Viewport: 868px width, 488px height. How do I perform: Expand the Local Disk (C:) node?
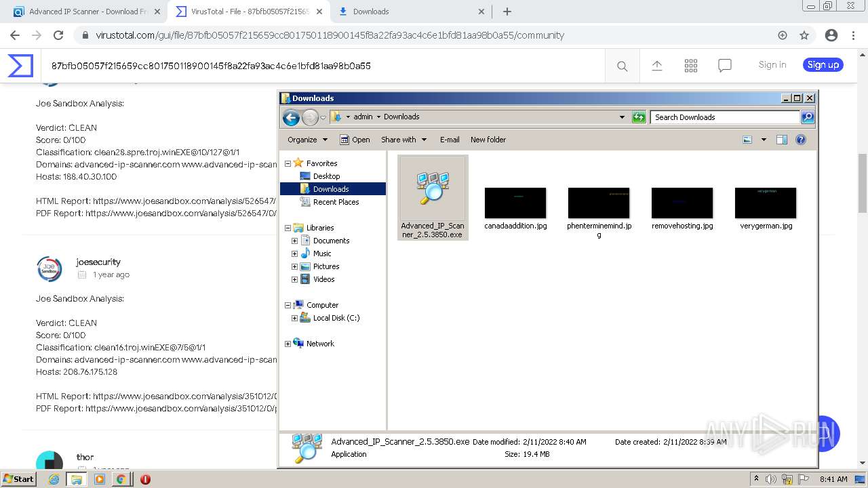pyautogui.click(x=294, y=318)
